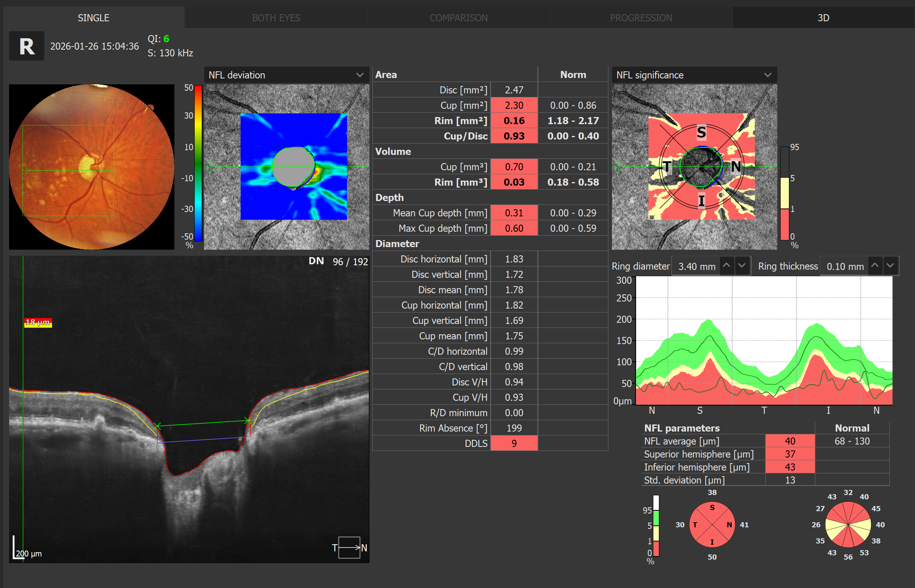
Task: Click the ring thickness 0.10 mm field
Action: (844, 266)
